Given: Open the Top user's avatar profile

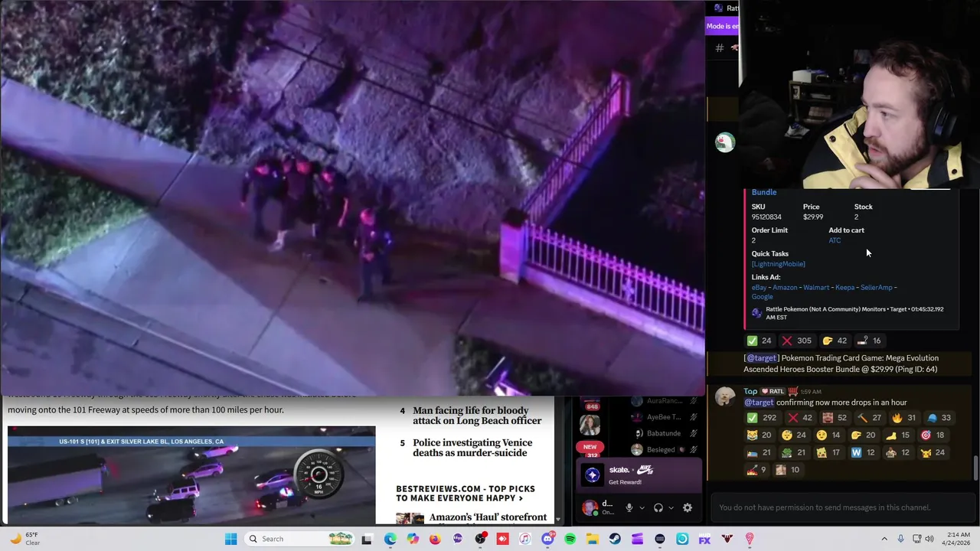Looking at the screenshot, I should (x=725, y=396).
